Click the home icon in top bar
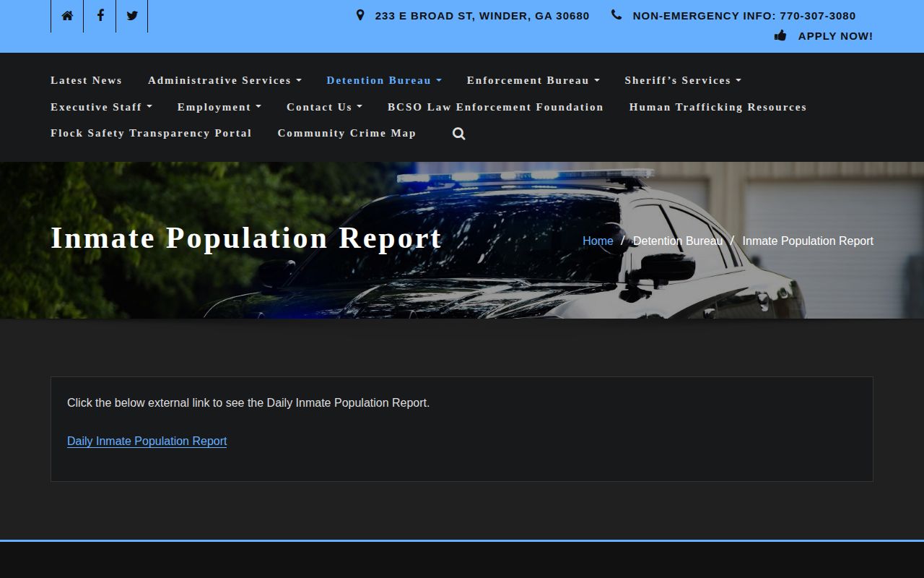Image resolution: width=924 pixels, height=578 pixels. click(x=67, y=16)
